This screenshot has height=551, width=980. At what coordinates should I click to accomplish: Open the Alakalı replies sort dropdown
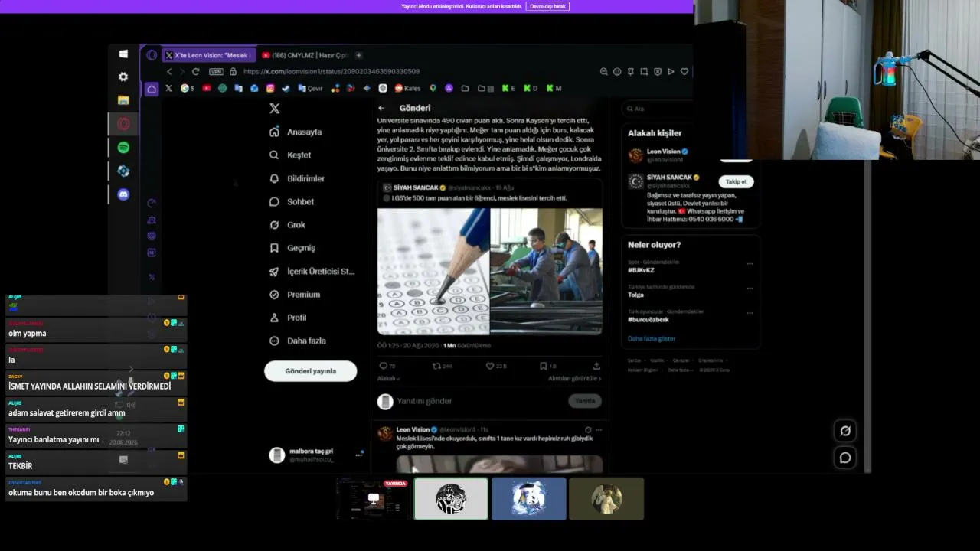pos(388,378)
